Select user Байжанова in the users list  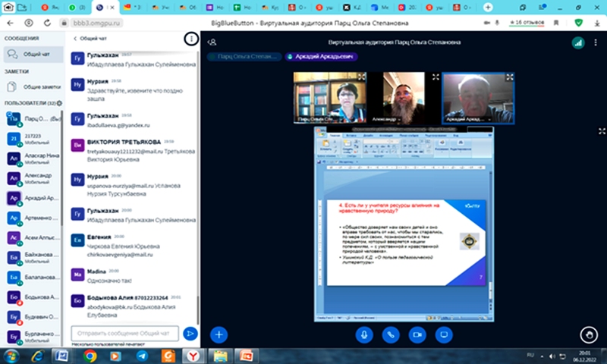coord(33,258)
